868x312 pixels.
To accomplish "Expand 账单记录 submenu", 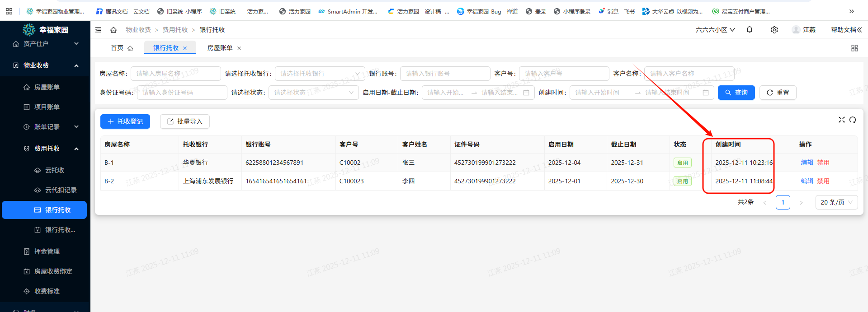I will [45, 127].
